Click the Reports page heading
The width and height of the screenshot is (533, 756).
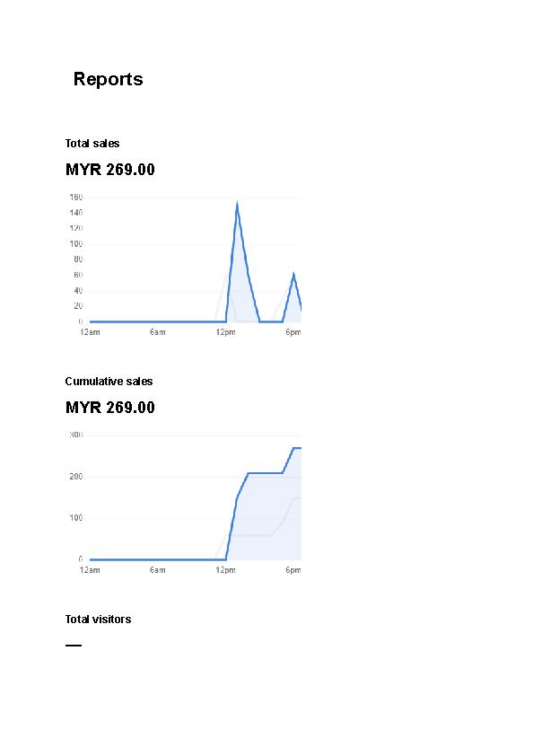(108, 79)
